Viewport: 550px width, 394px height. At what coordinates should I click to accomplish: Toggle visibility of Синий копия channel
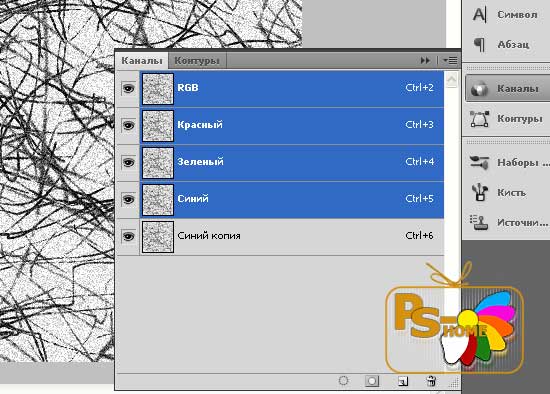(128, 236)
